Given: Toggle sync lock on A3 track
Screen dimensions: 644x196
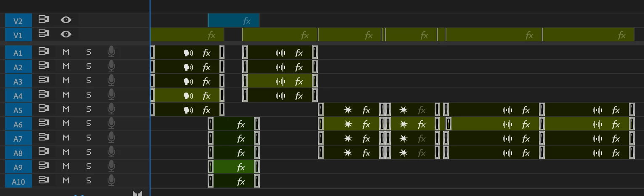Looking at the screenshot, I should (43, 80).
